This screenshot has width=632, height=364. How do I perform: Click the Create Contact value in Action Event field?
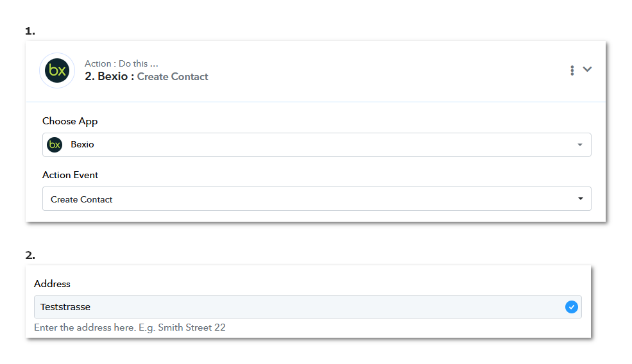pyautogui.click(x=81, y=199)
